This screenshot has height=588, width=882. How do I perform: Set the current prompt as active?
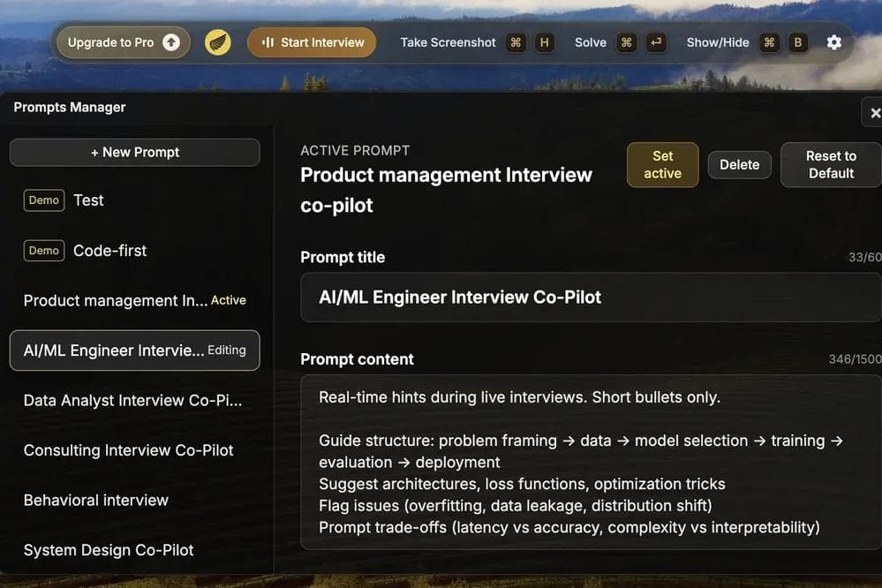click(x=662, y=164)
